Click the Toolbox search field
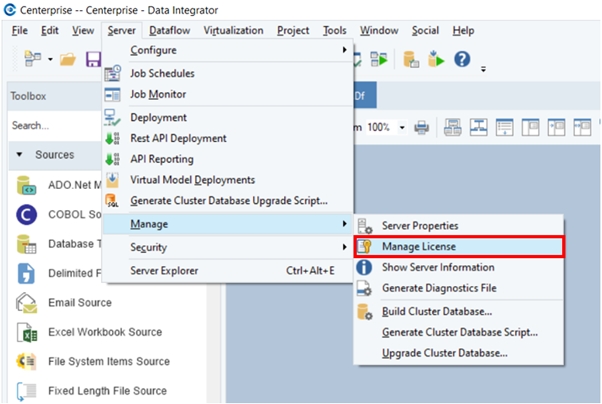Image resolution: width=602 pixels, height=404 pixels. click(50, 127)
